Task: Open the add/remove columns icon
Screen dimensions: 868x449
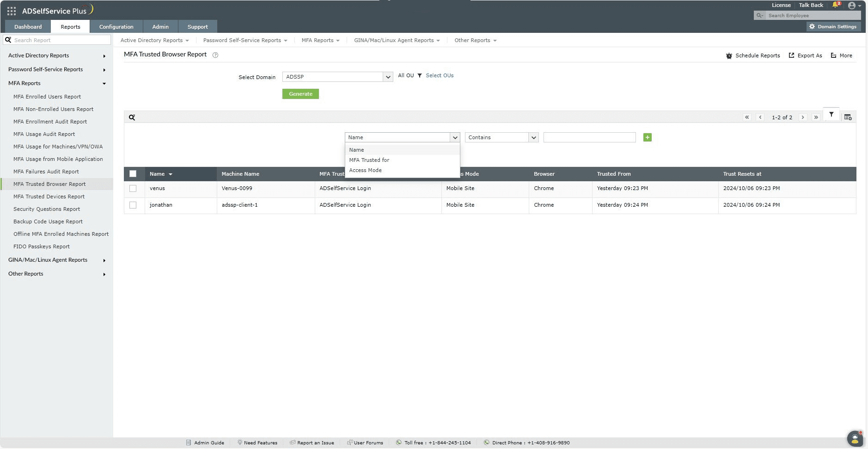Action: (848, 117)
